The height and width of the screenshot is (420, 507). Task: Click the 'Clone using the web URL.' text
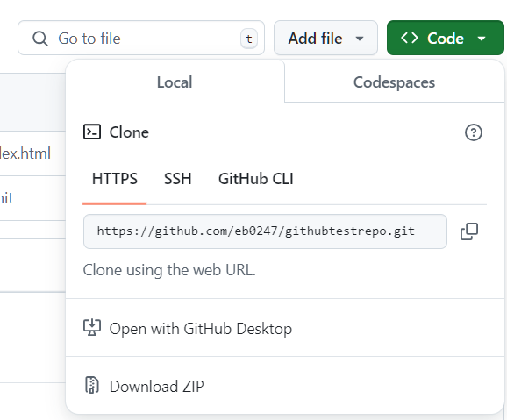click(x=169, y=270)
